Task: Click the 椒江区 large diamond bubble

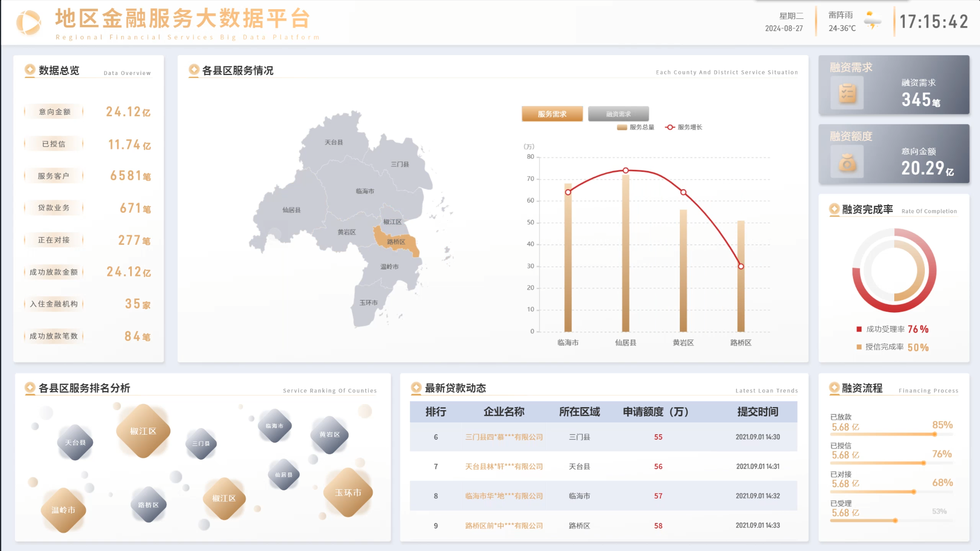Action: tap(143, 431)
